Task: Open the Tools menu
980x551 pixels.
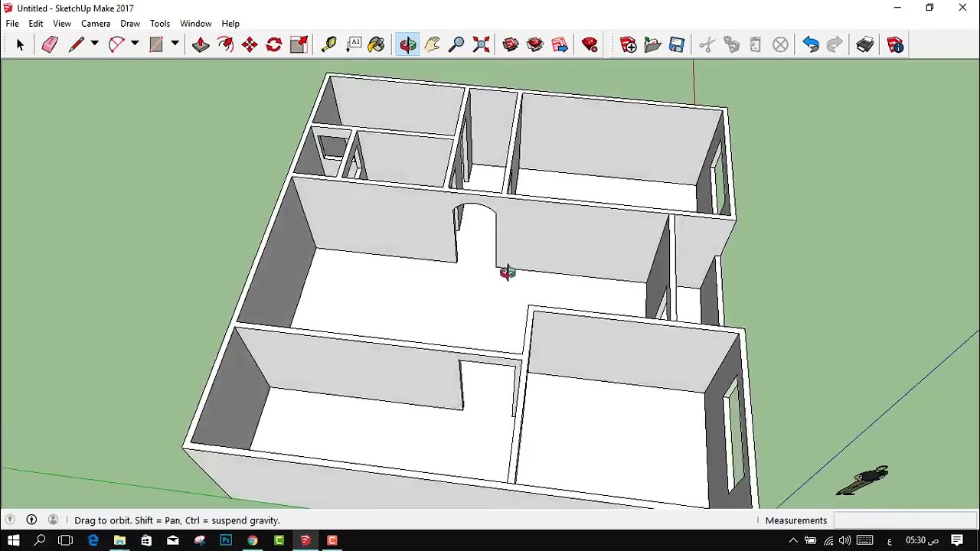Action: tap(160, 24)
